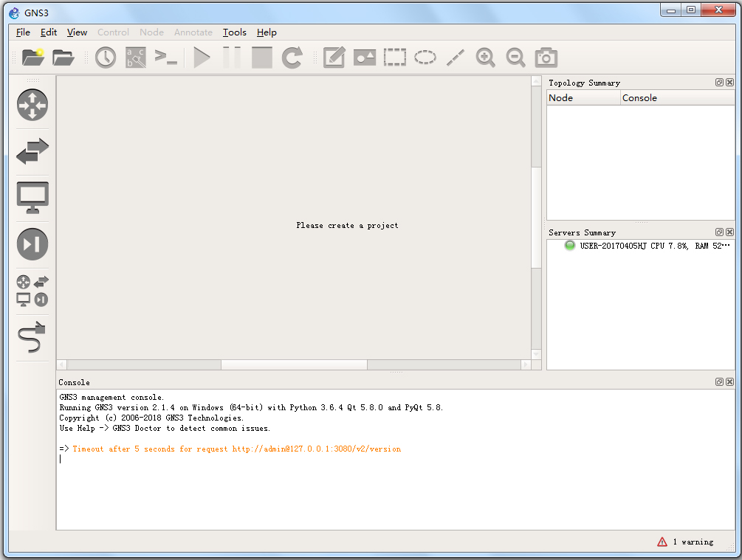Click the New blank project icon
Screen dimensions: 742x560
[x=32, y=58]
